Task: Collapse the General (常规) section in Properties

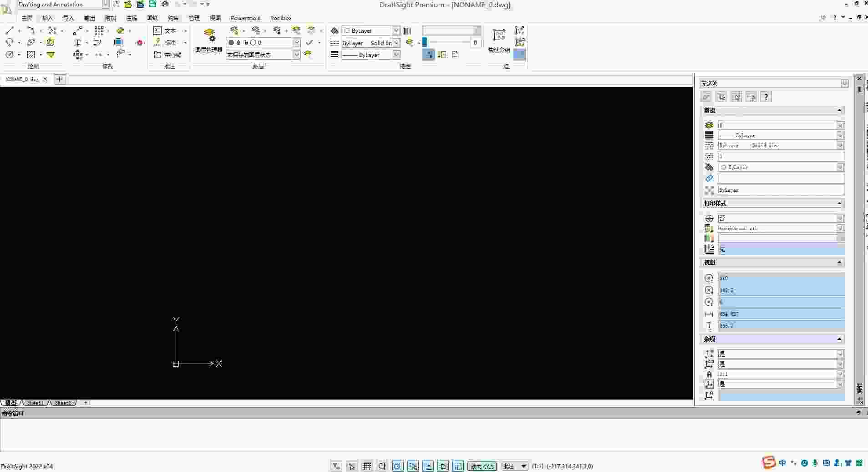Action: tap(839, 110)
